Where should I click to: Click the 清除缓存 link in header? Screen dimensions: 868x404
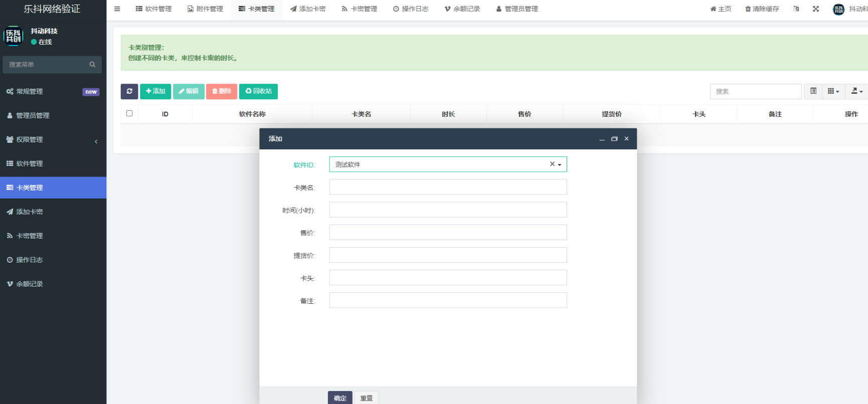pyautogui.click(x=762, y=9)
